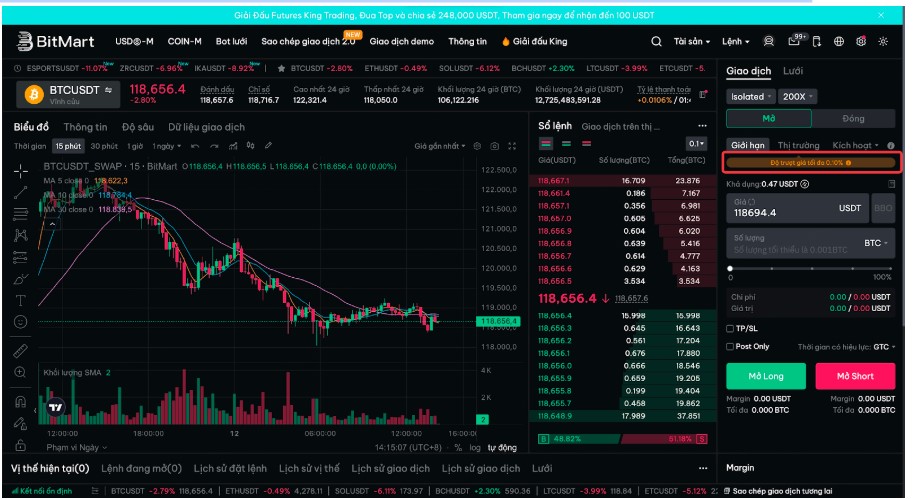The height and width of the screenshot is (499, 921).
Task: Click the chart redo arrow
Action: (214, 146)
